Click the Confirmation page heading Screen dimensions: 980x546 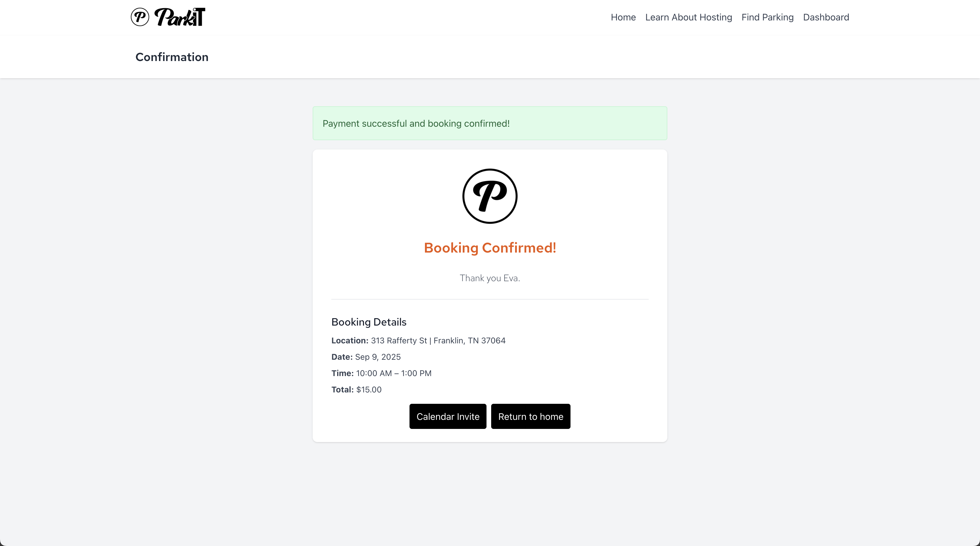point(172,57)
